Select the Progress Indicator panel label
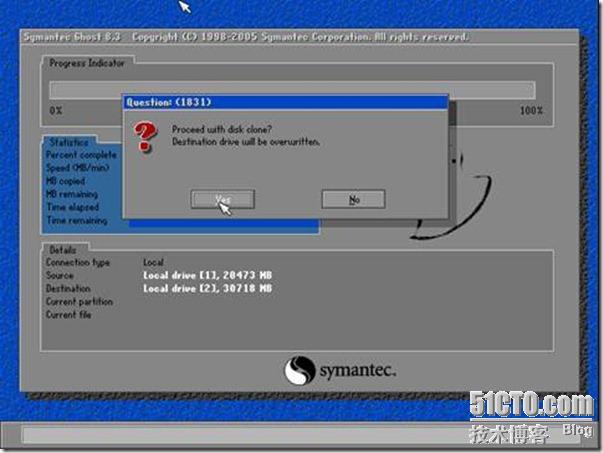603x453 pixels. (87, 63)
